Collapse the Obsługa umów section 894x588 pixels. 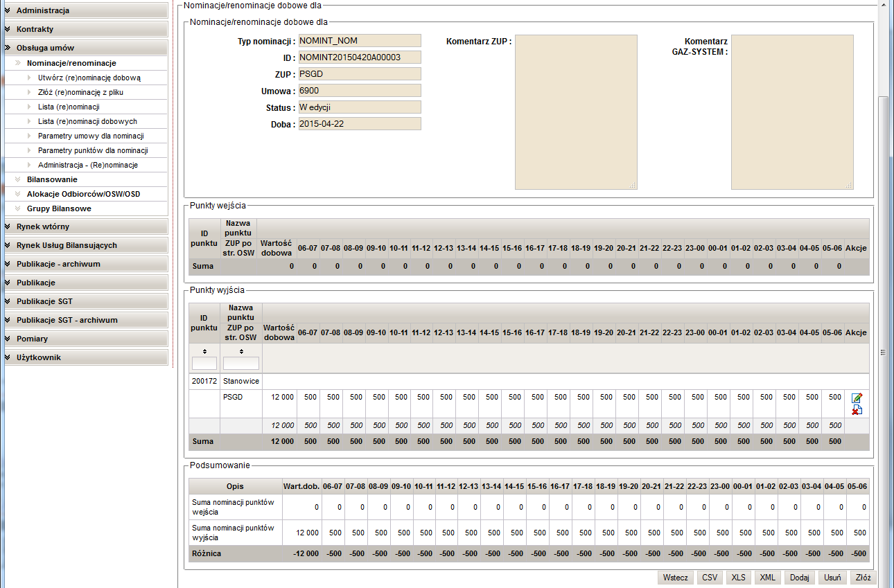tap(86, 48)
